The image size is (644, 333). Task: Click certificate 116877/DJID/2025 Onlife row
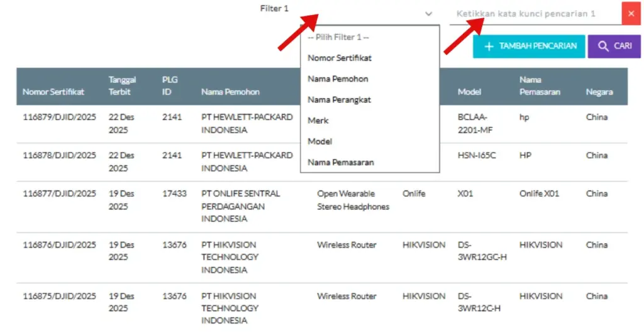point(59,194)
